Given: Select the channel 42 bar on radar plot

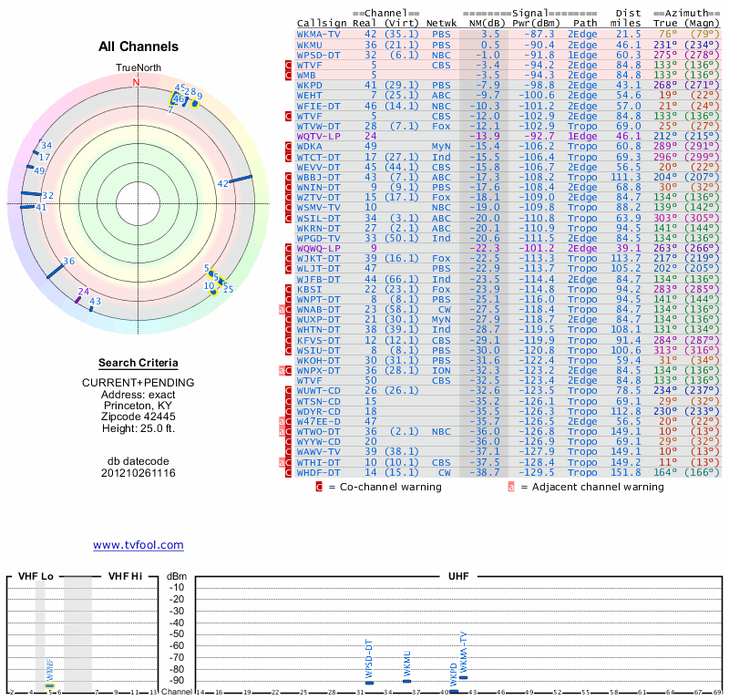Looking at the screenshot, I should [x=239, y=180].
